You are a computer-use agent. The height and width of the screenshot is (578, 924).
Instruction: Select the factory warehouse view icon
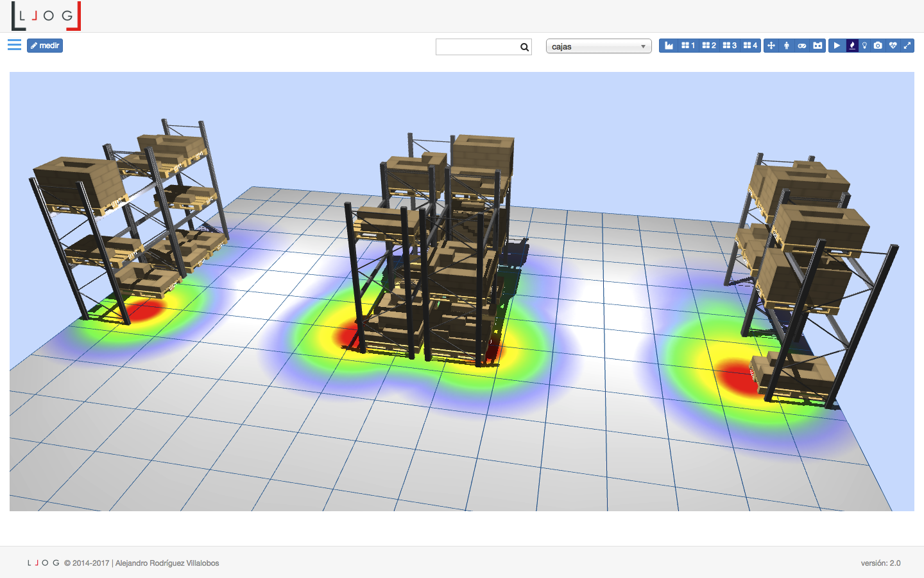(x=669, y=46)
